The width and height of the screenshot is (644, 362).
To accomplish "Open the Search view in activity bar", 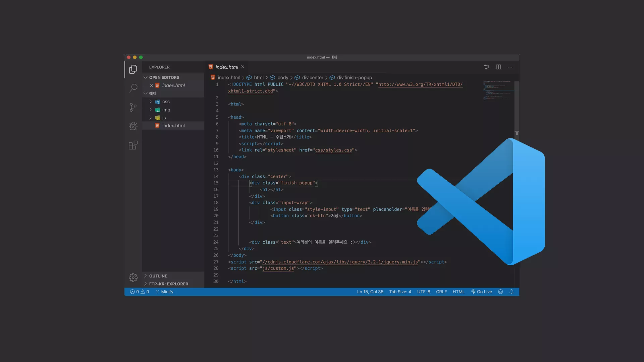I will point(133,88).
